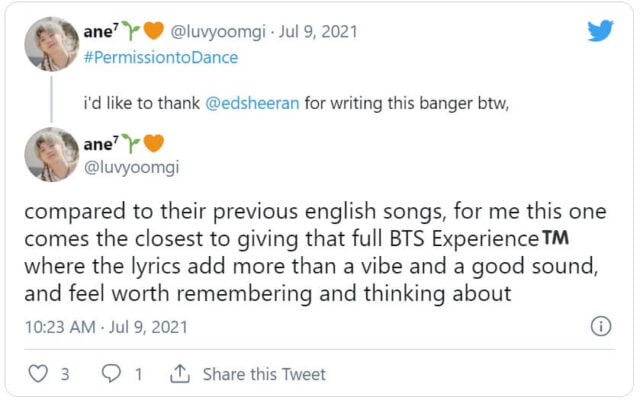
Task: Click the profile avatar on the parent tweet
Action: coord(52,43)
